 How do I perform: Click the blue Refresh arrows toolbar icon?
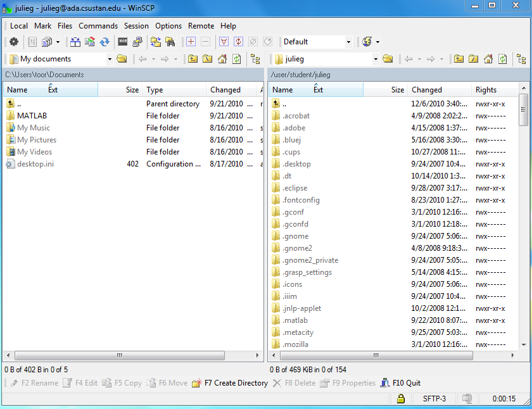tap(104, 42)
